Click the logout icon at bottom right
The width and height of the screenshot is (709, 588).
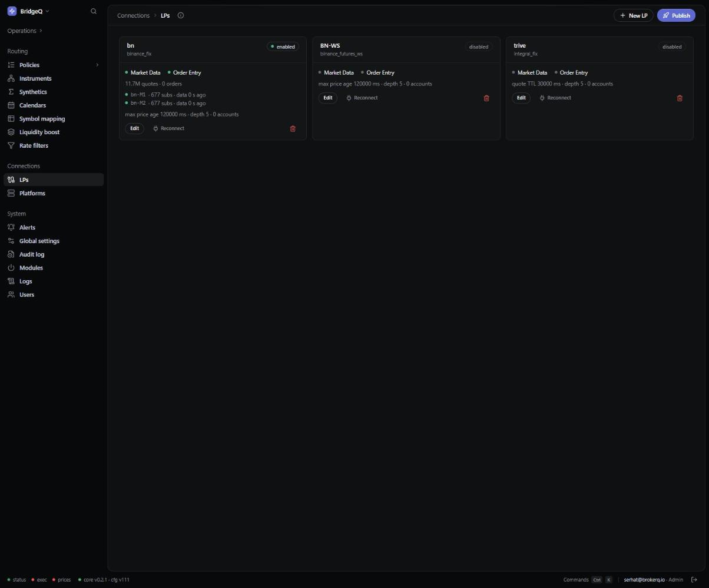694,580
